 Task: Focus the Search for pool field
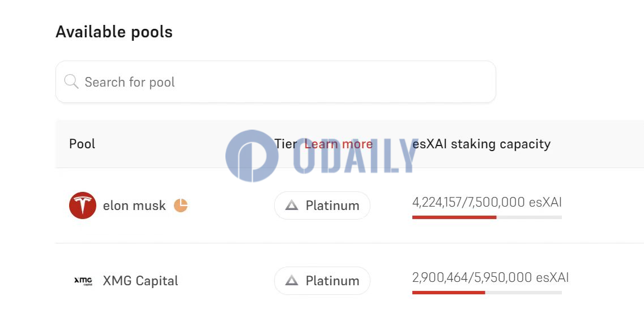point(276,82)
